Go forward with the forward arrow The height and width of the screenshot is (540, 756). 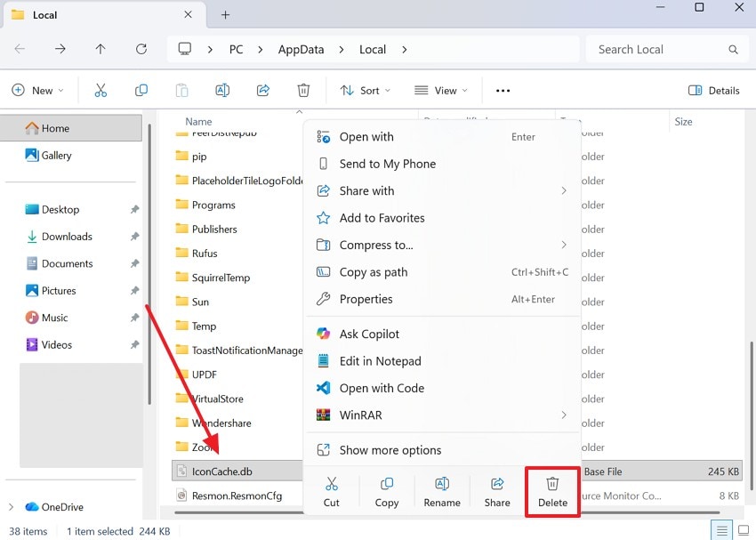pos(60,49)
